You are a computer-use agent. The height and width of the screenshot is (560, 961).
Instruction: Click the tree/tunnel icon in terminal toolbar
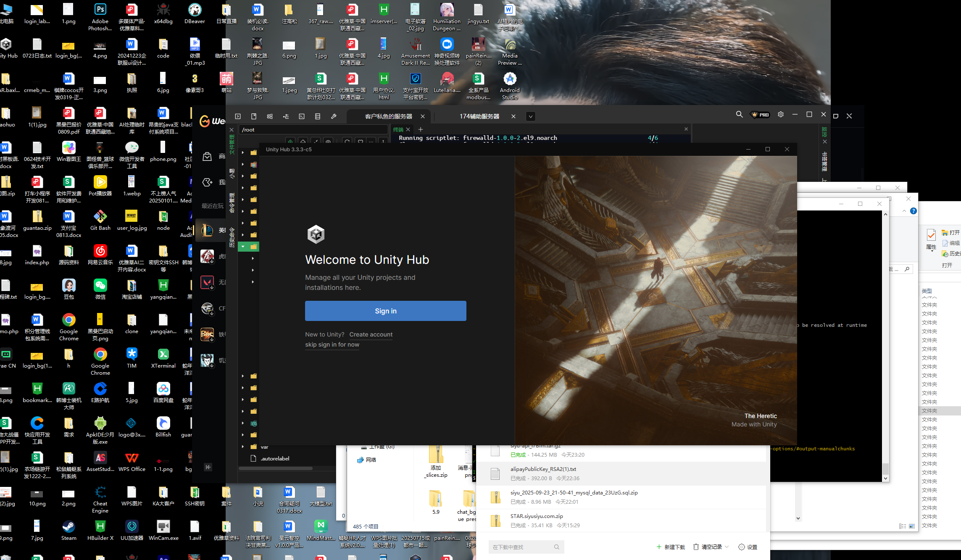coord(286,116)
